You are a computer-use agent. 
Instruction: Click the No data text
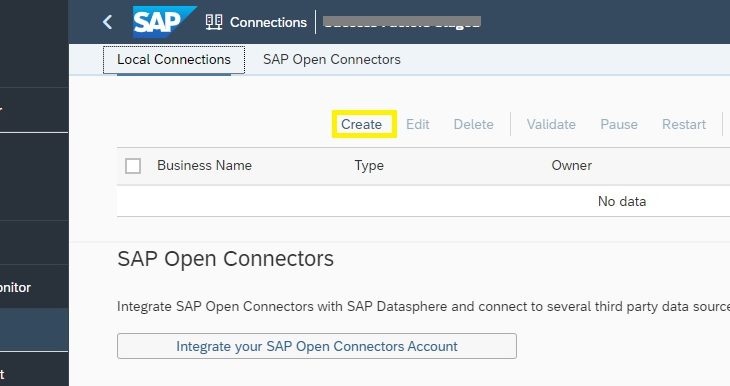pyautogui.click(x=622, y=201)
